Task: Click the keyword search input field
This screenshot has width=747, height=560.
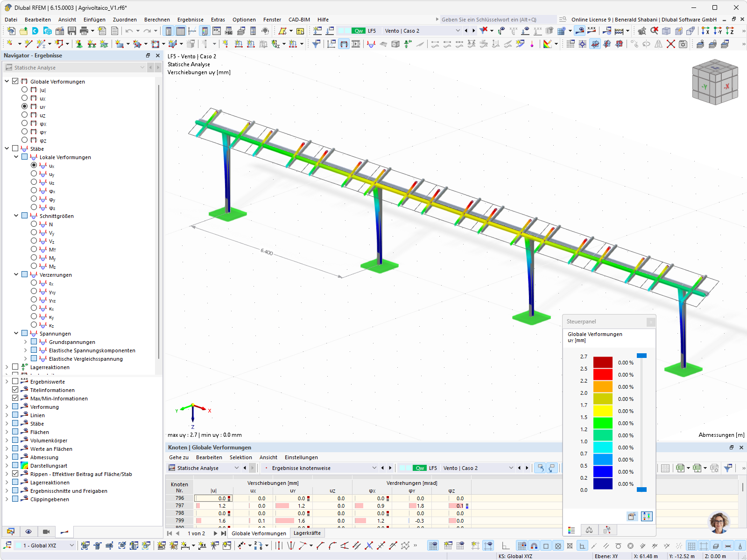Action: tap(498, 20)
